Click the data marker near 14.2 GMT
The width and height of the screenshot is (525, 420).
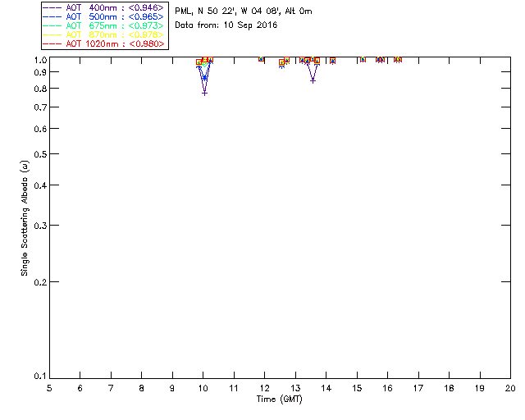click(332, 61)
